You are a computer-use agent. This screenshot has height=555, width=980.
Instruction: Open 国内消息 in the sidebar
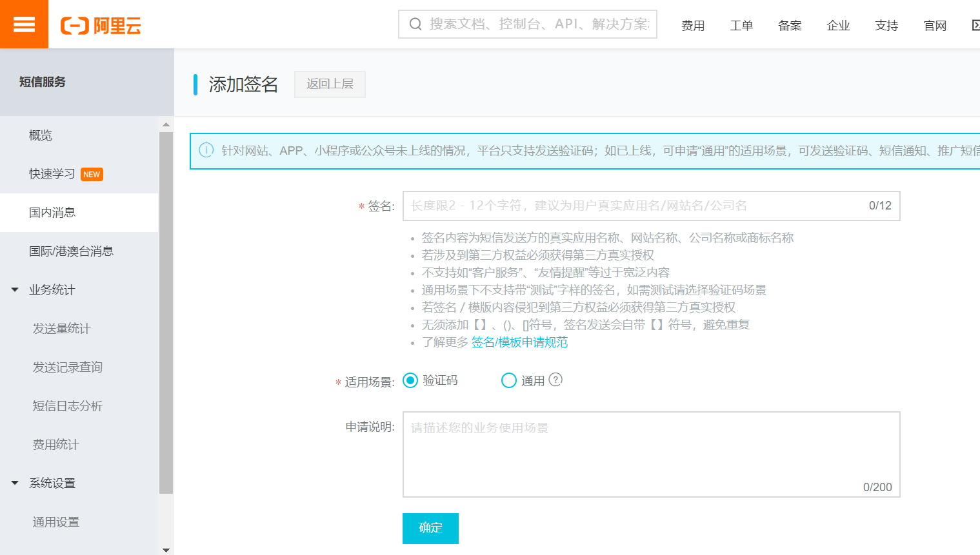52,213
